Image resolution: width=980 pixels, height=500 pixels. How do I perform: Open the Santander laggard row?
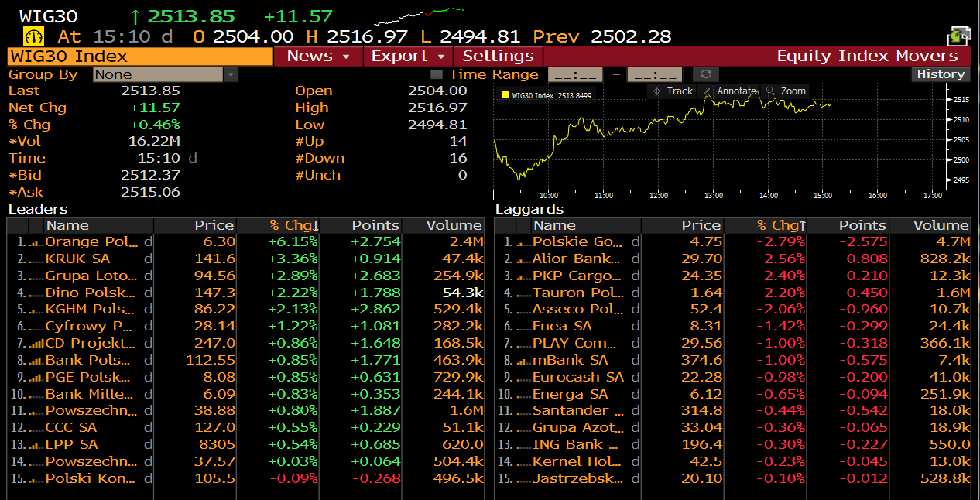(x=733, y=411)
